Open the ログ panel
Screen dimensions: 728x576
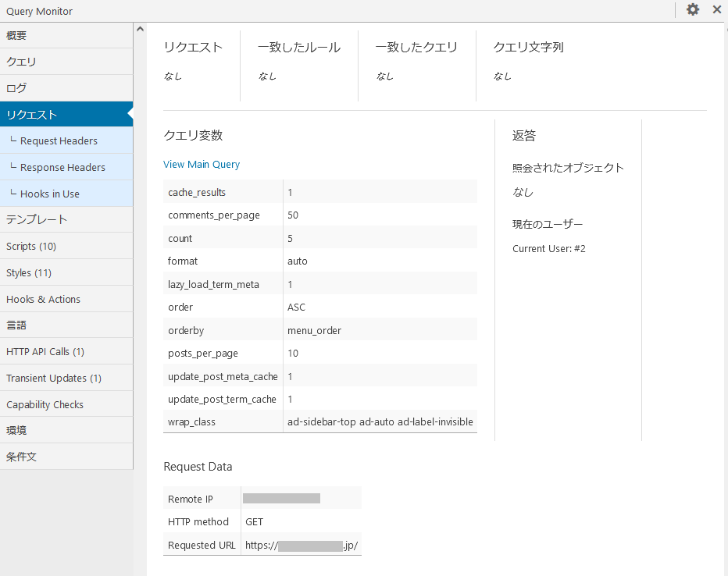coord(66,88)
